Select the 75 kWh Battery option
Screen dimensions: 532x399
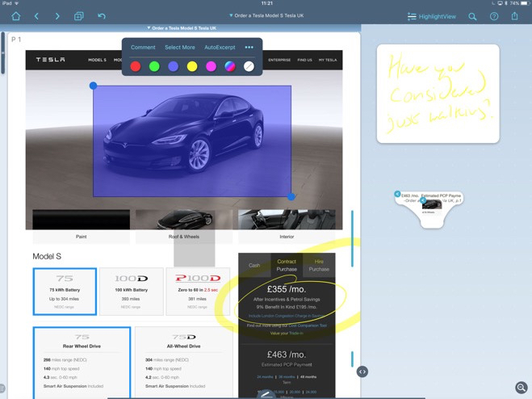tap(65, 291)
